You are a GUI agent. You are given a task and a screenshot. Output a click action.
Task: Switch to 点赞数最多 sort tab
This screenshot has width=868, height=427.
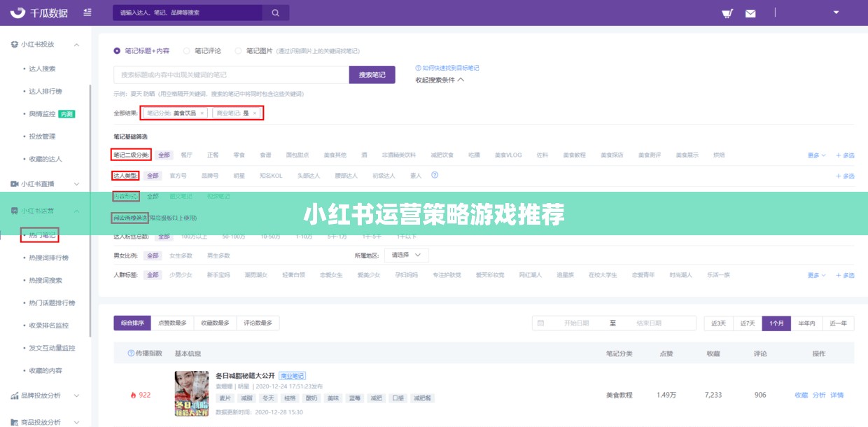coord(172,323)
